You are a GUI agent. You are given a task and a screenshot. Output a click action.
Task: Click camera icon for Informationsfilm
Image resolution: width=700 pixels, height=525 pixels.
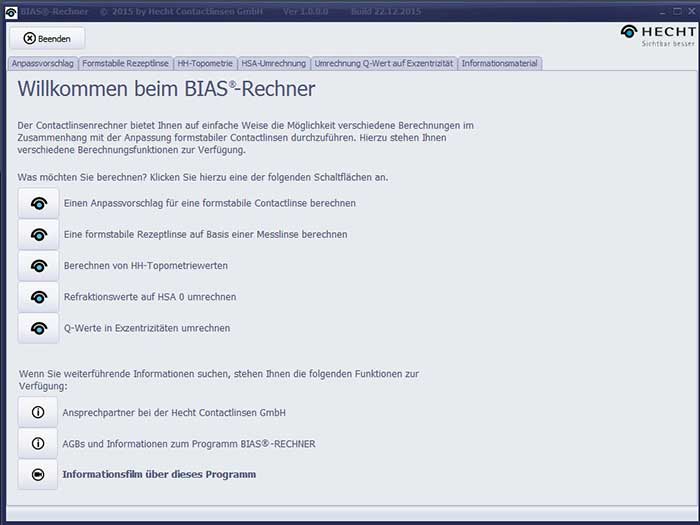38,475
